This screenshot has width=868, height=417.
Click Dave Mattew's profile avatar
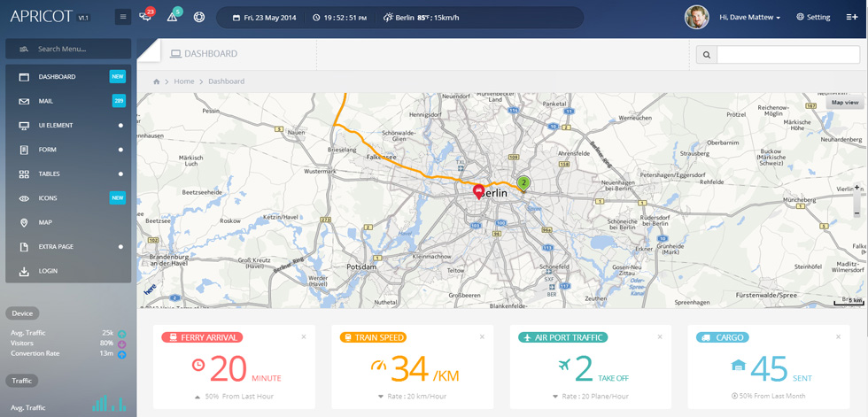pos(697,17)
